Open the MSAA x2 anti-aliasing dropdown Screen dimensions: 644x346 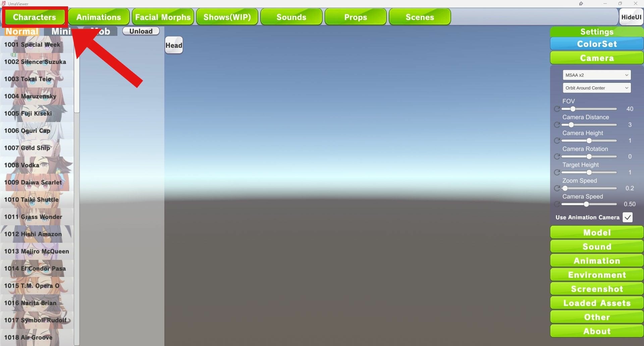pos(597,75)
